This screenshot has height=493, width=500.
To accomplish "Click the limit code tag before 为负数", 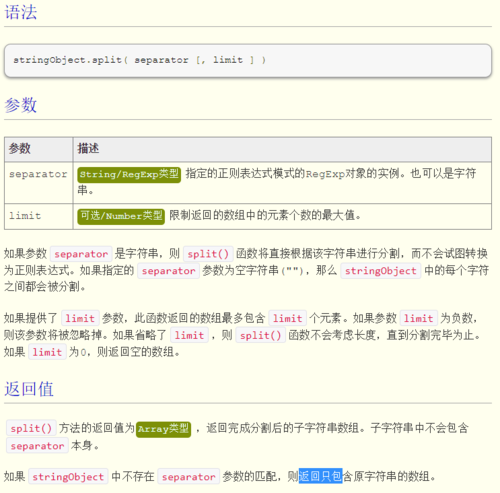I will tap(418, 318).
